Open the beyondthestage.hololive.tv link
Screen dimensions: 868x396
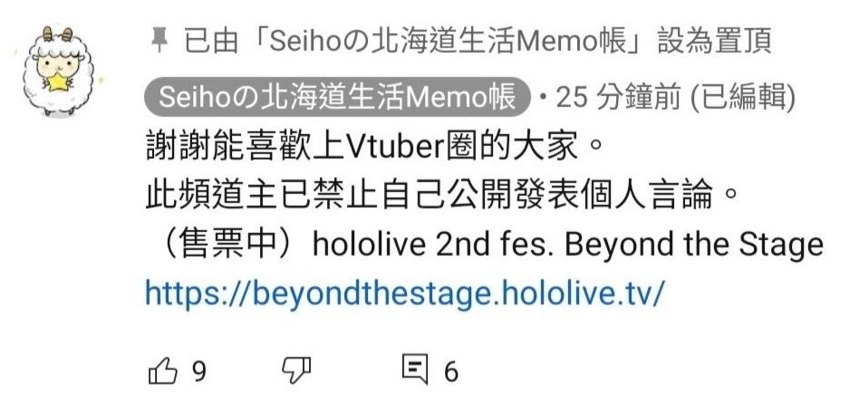[x=403, y=293]
